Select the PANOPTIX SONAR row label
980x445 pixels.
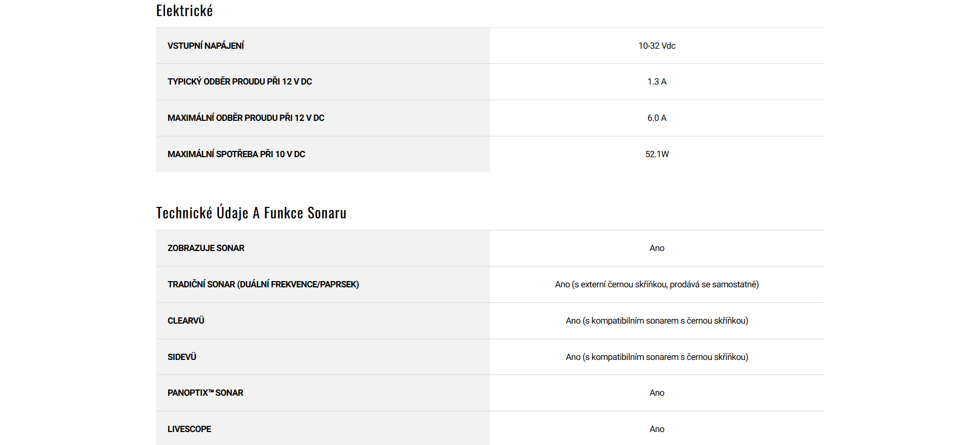(205, 393)
